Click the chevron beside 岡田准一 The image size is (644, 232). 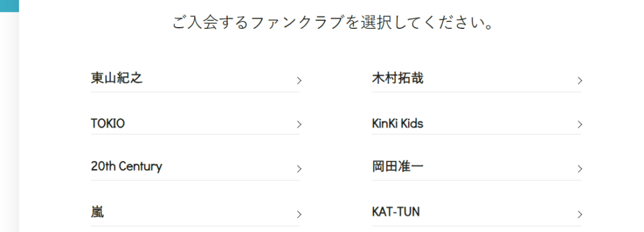[x=580, y=168]
